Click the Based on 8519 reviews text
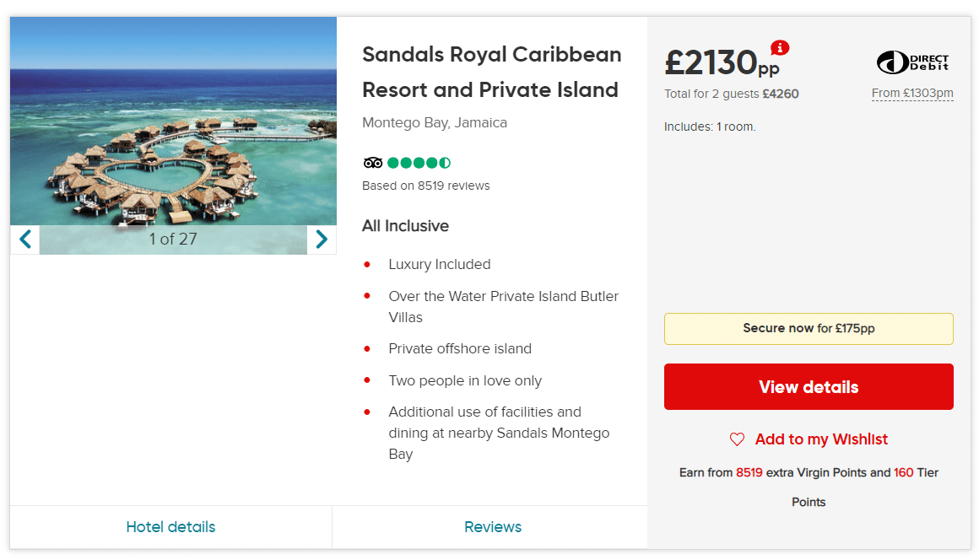Image resolution: width=979 pixels, height=560 pixels. [x=425, y=186]
